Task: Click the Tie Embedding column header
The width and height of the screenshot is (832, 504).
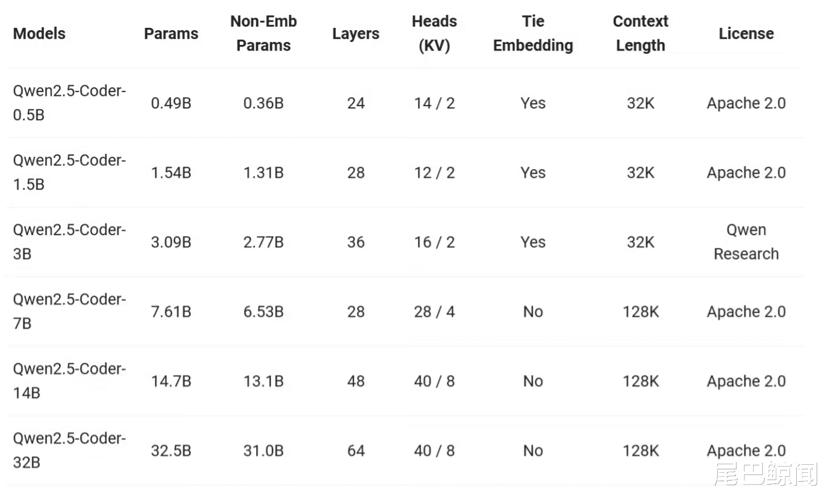Action: [533, 33]
